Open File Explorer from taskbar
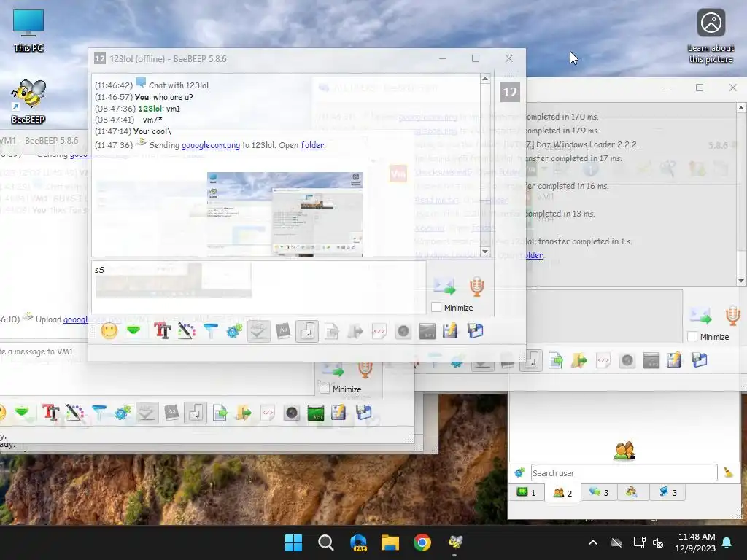Viewport: 747px width, 560px height. [390, 542]
